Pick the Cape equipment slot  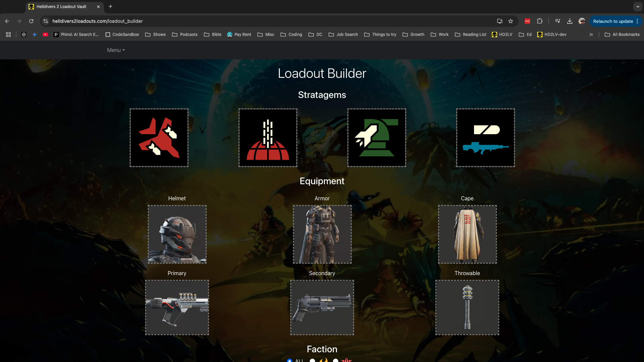(467, 234)
